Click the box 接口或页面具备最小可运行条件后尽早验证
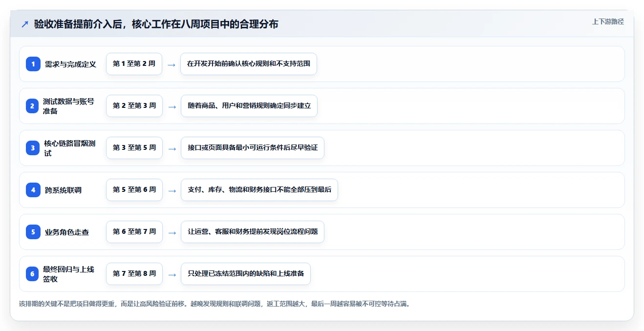The width and height of the screenshot is (644, 331). [x=253, y=148]
